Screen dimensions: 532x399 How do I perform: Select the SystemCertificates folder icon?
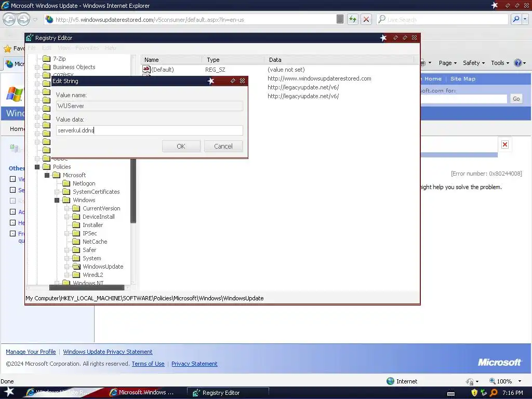(66, 192)
